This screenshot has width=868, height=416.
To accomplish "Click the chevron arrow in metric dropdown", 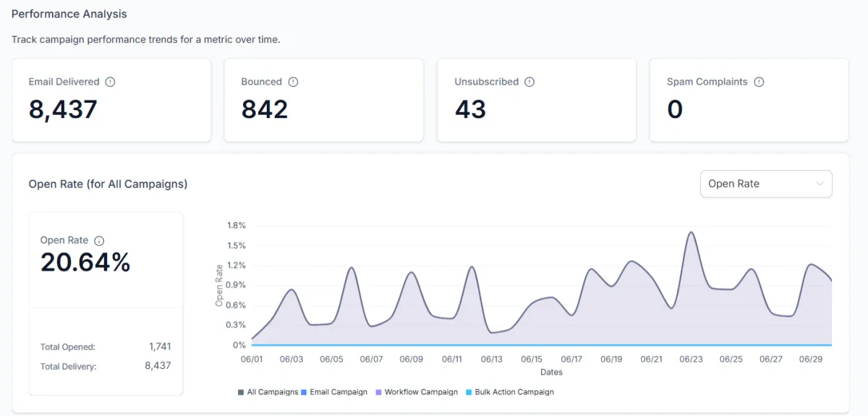I will (x=820, y=184).
